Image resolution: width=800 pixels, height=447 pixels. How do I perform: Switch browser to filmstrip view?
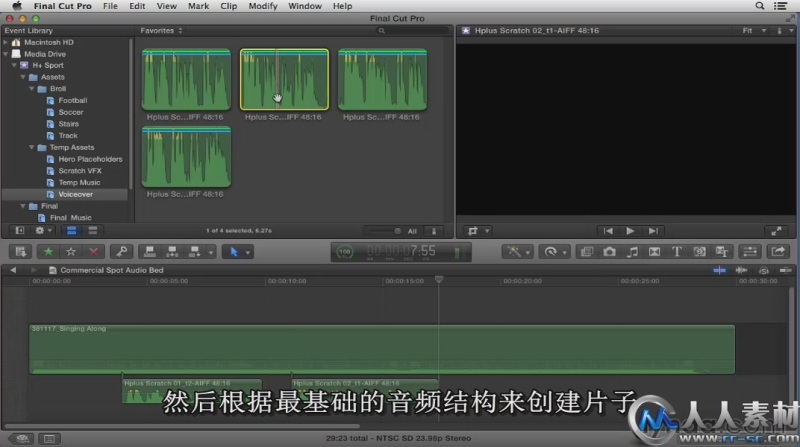[x=72, y=230]
